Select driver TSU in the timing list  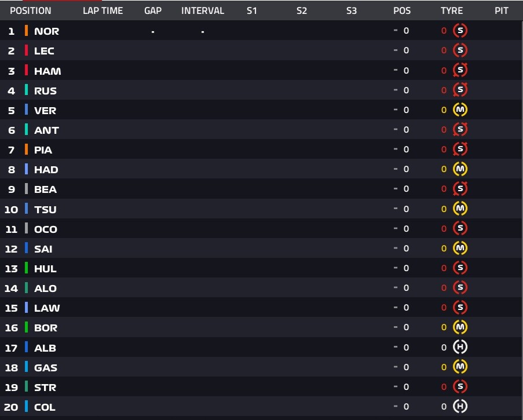pos(45,209)
